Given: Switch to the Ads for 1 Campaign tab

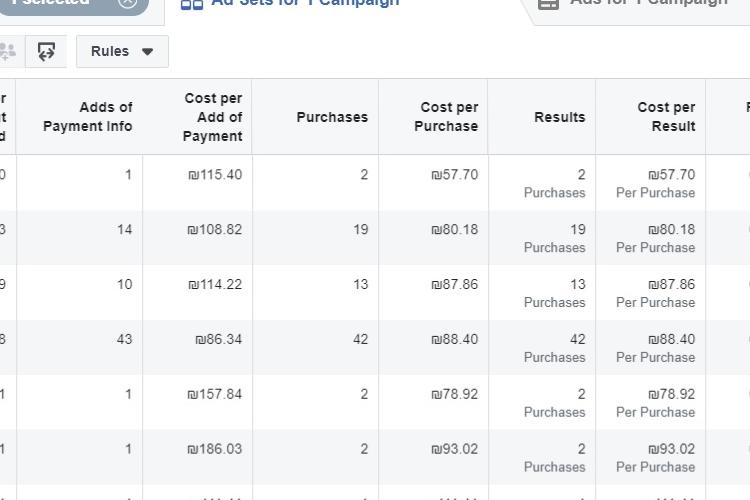Looking at the screenshot, I should (x=648, y=4).
